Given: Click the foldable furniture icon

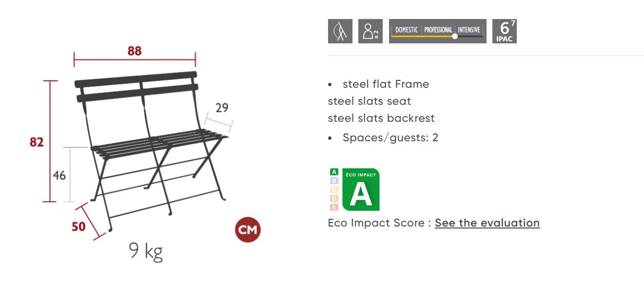Looking at the screenshot, I should pos(340,31).
